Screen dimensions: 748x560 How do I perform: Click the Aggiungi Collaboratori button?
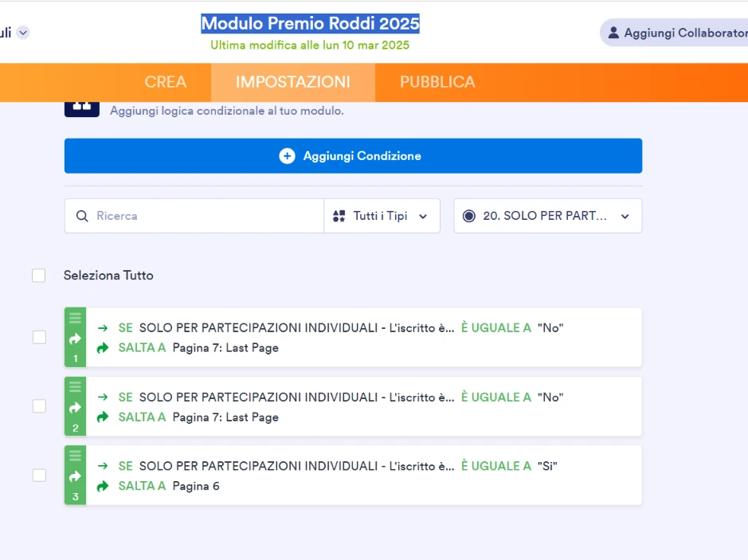(677, 33)
